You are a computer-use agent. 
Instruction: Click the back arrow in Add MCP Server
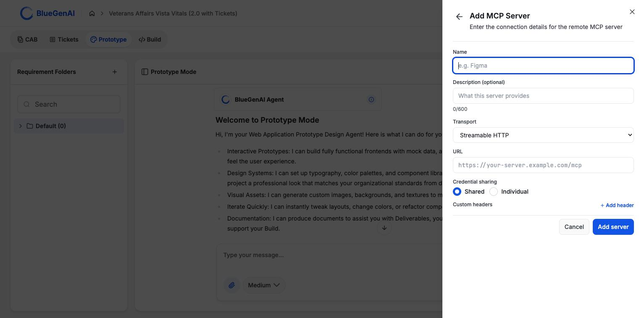(459, 17)
